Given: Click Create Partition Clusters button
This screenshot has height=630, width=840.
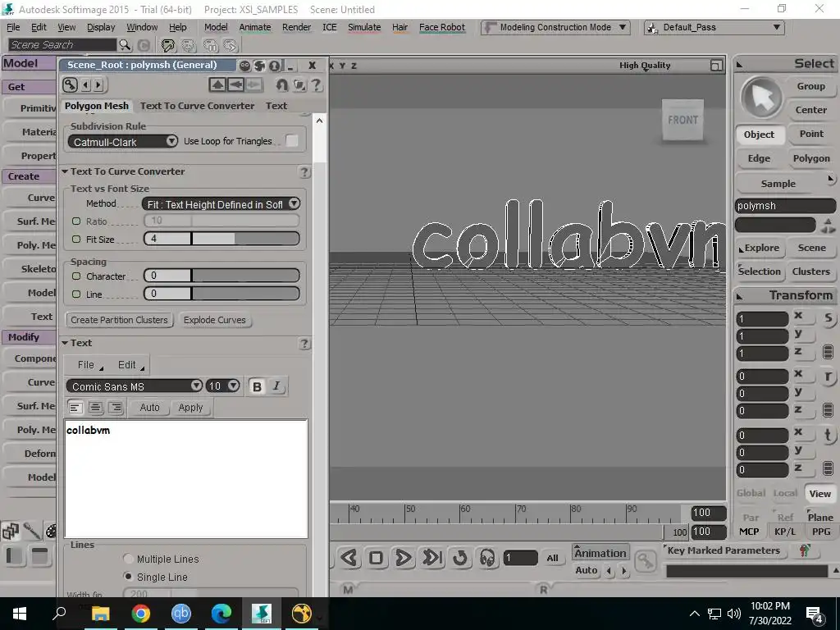Looking at the screenshot, I should (x=119, y=320).
